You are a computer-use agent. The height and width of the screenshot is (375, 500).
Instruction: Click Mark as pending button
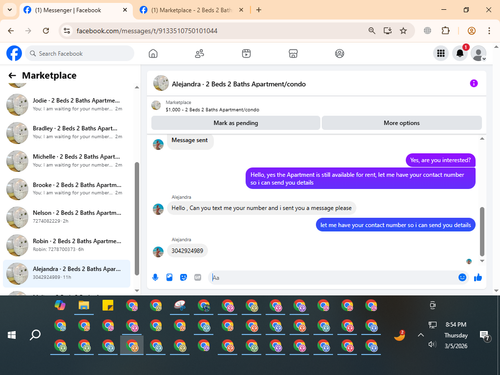point(236,123)
